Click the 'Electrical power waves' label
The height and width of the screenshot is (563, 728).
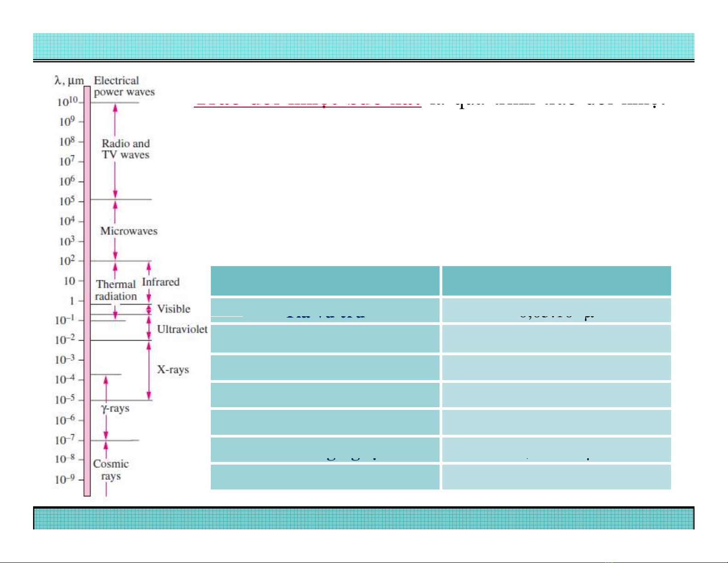click(124, 86)
